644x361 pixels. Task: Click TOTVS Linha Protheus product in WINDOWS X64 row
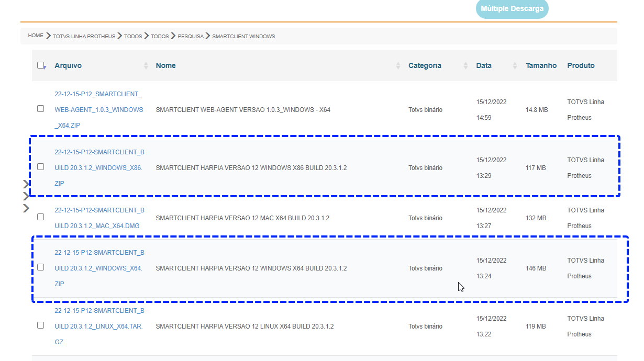coord(585,268)
